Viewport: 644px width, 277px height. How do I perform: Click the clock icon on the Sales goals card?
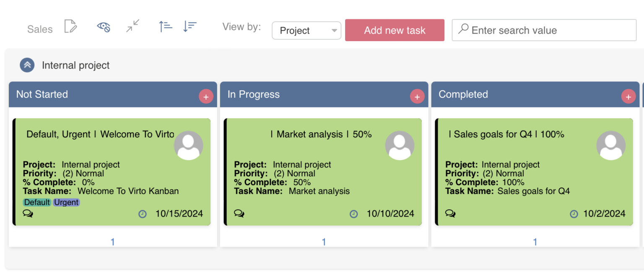pos(574,214)
